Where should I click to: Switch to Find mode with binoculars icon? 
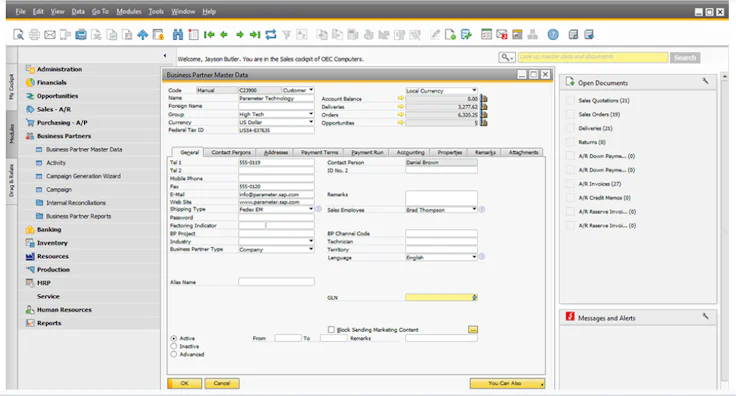pyautogui.click(x=178, y=34)
